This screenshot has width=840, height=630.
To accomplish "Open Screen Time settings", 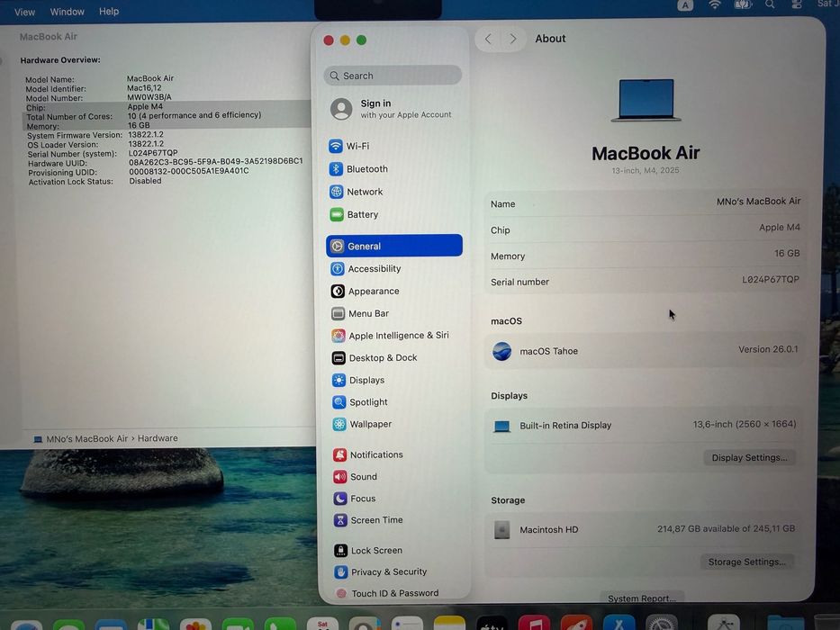I will pyautogui.click(x=368, y=519).
